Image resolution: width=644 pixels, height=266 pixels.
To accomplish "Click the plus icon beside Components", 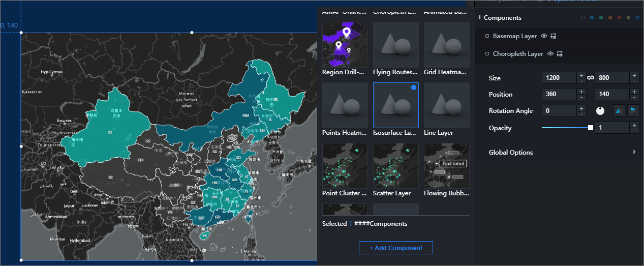I will tap(480, 18).
